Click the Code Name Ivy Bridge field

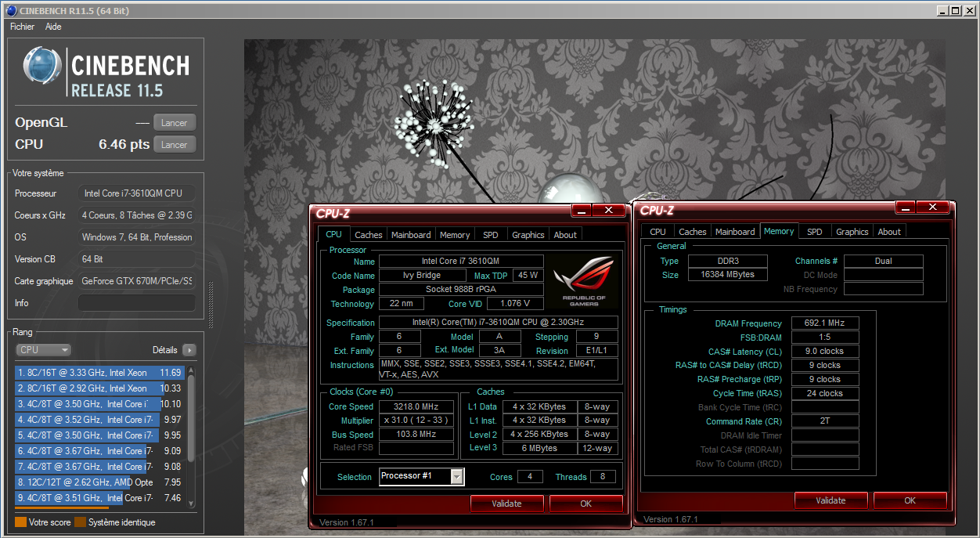[423, 276]
